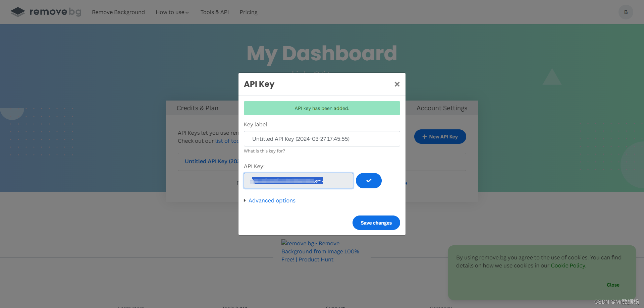Open Tools & API page
The width and height of the screenshot is (644, 308).
pos(215,12)
